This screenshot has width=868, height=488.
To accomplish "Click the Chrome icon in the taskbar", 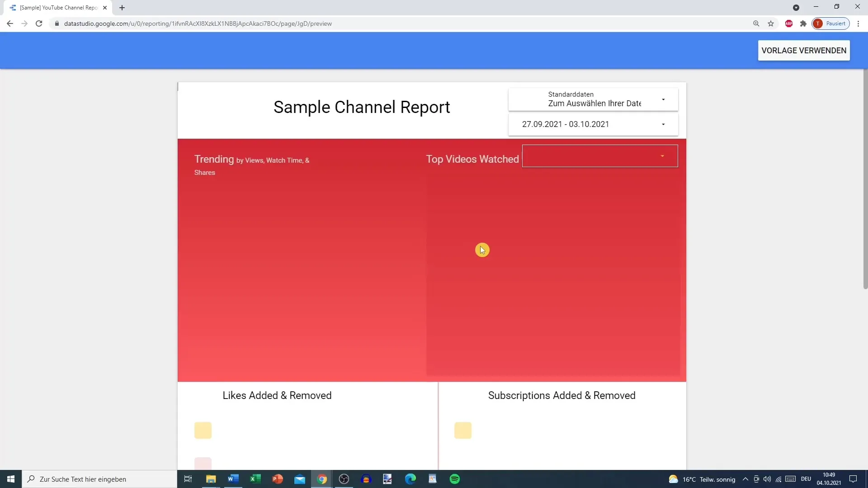I will [x=322, y=479].
